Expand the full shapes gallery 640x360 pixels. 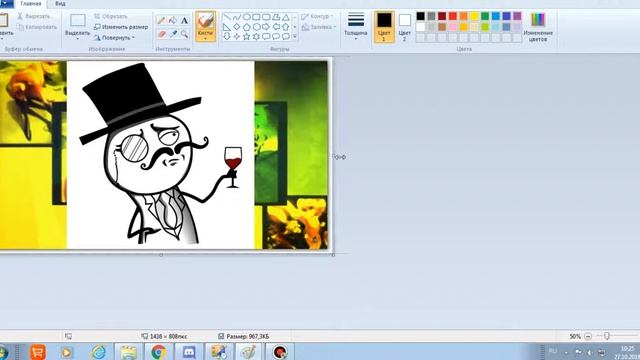pos(295,37)
